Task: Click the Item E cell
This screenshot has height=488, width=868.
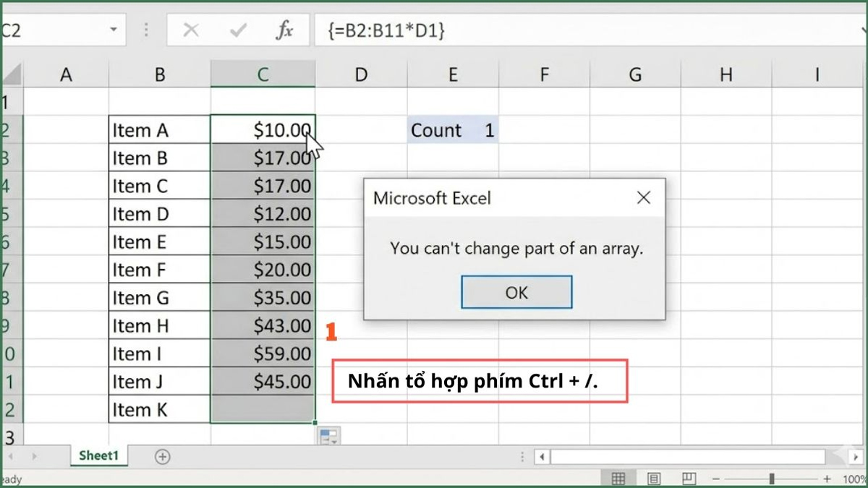Action: (x=160, y=241)
